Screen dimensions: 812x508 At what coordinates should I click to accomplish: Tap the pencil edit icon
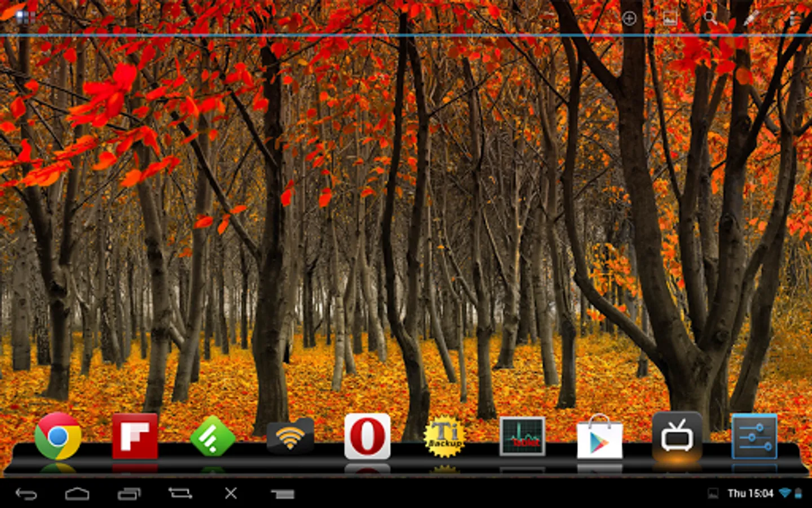751,19
